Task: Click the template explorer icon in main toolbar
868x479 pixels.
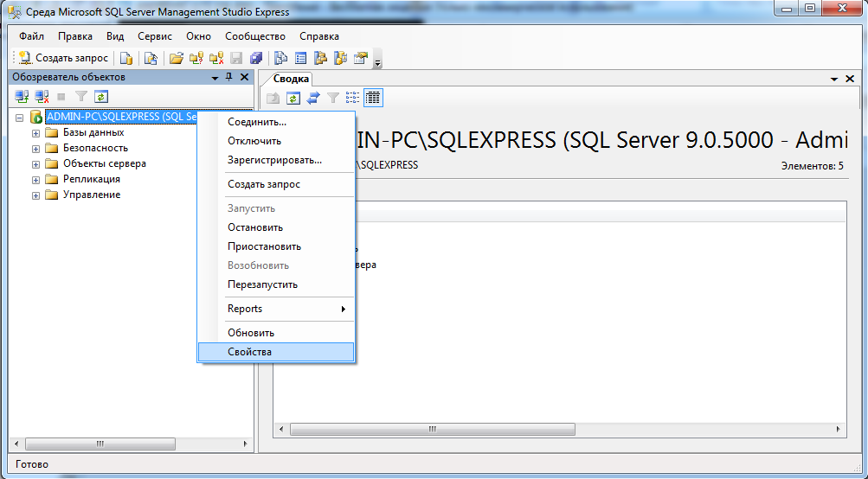Action: point(340,58)
